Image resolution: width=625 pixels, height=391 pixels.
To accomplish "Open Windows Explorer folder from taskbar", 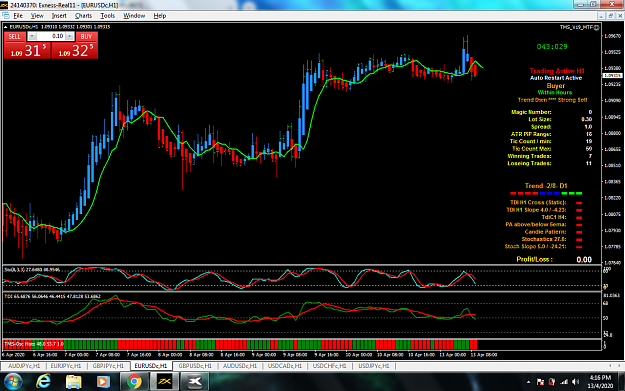I will (73, 382).
